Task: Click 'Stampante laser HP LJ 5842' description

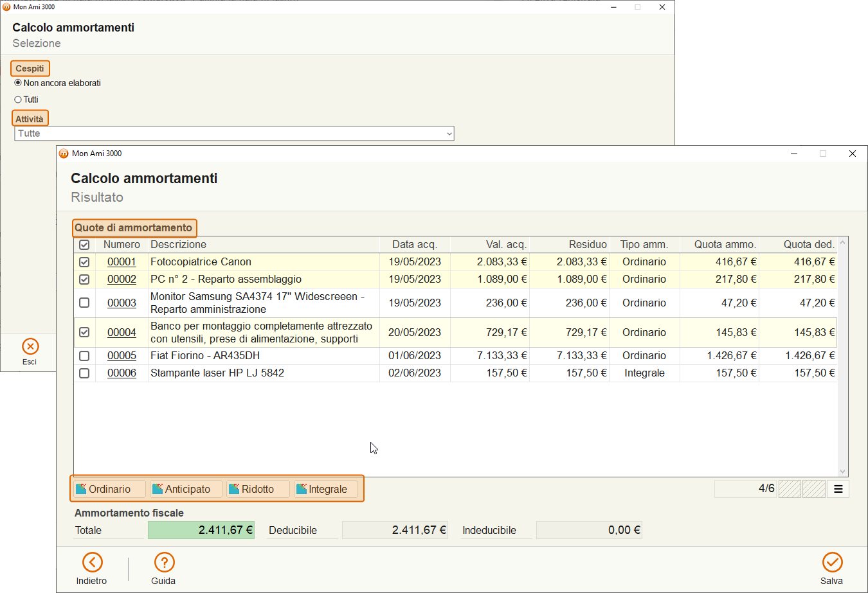Action: point(217,373)
